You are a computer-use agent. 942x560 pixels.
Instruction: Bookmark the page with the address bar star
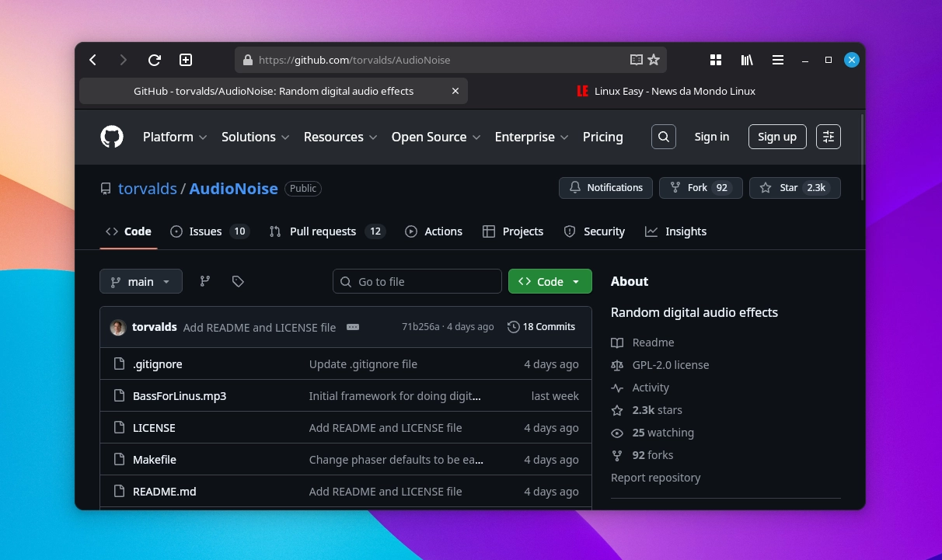click(653, 59)
